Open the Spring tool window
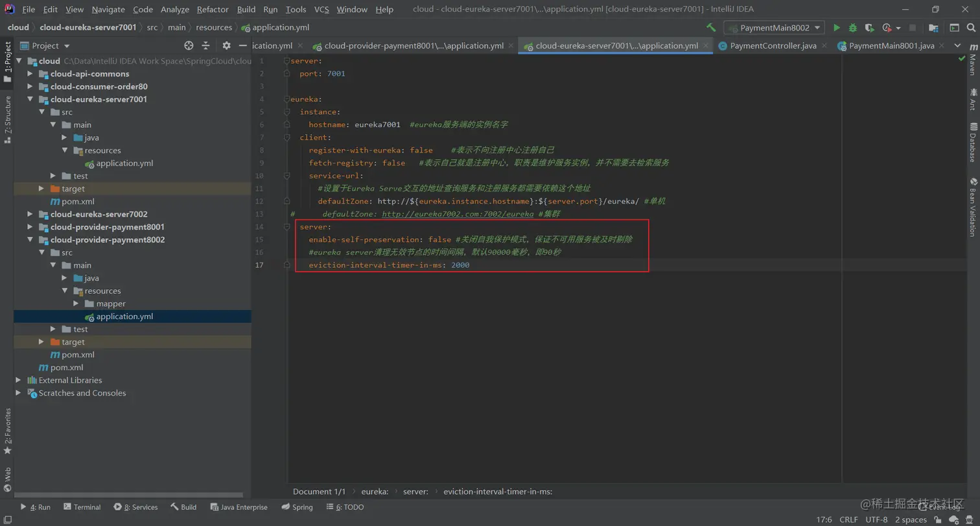 tap(297, 507)
